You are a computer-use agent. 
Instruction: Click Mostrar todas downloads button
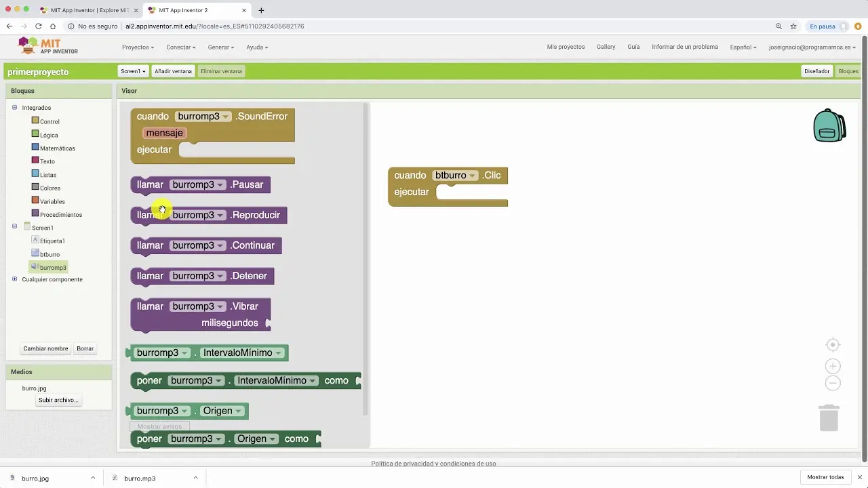point(825,477)
